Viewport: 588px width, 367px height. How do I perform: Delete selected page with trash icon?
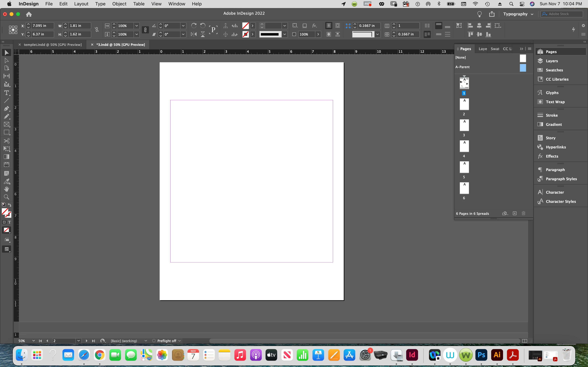click(x=523, y=213)
